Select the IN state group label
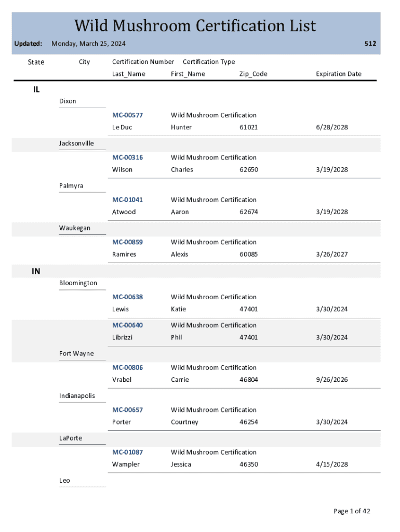This screenshot has width=400, height=532. 36,271
